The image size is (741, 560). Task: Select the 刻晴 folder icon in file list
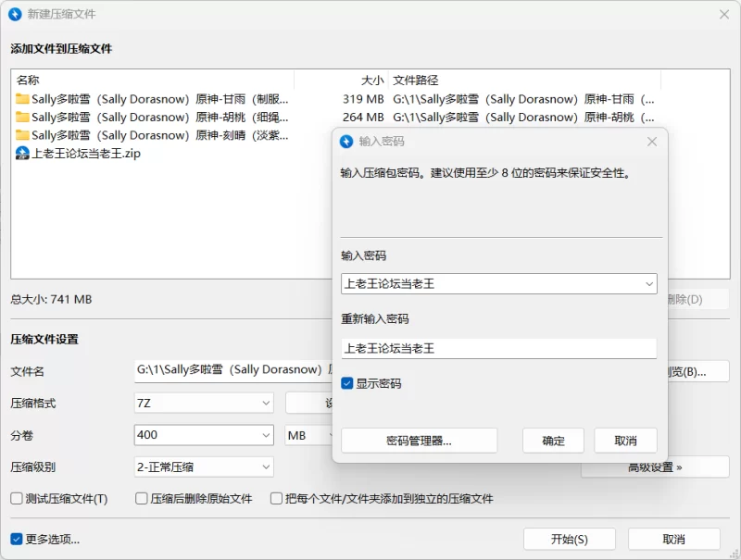(21, 135)
